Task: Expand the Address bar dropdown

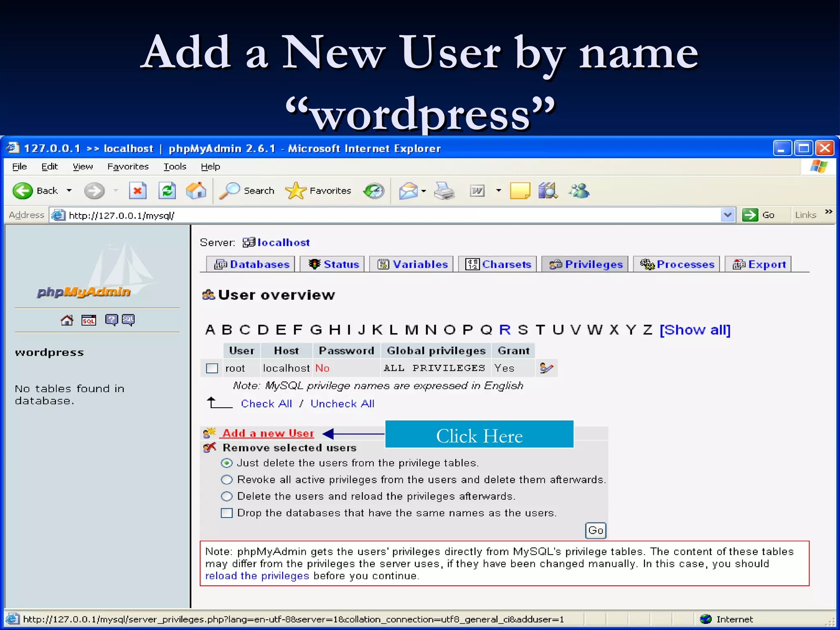Action: pos(728,215)
